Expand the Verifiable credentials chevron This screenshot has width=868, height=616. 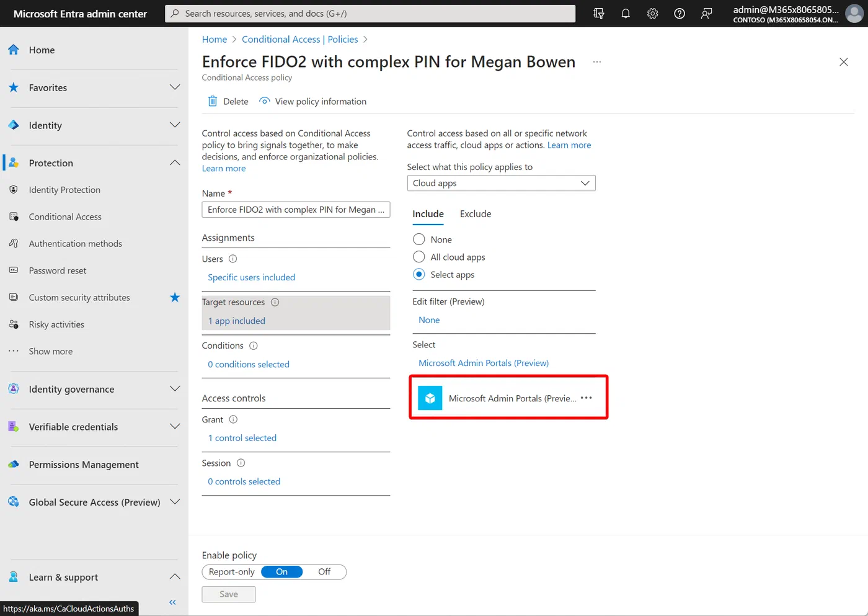click(175, 427)
